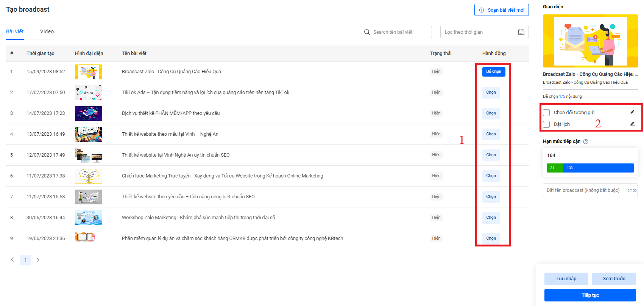
Task: Click the pencil icon beside Chọn đối tượng gửi
Action: 632,112
